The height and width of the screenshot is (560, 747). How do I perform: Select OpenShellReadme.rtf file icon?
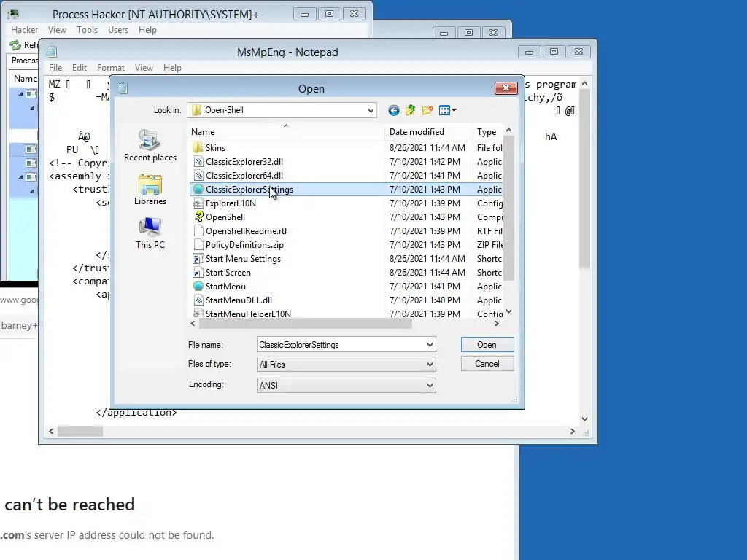pyautogui.click(x=198, y=230)
